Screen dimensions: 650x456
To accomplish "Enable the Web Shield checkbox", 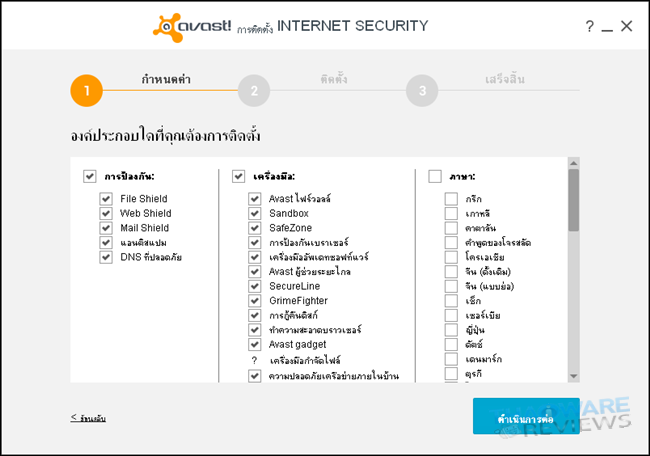I will click(x=106, y=213).
